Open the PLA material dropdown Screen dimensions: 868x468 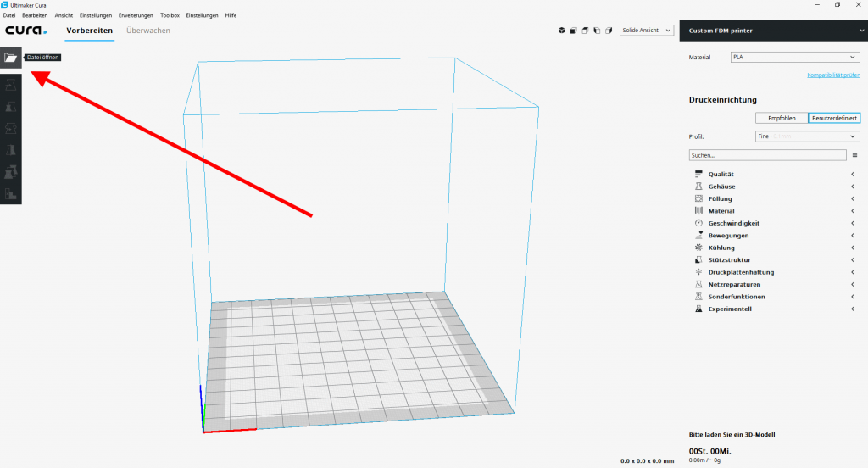click(x=795, y=57)
